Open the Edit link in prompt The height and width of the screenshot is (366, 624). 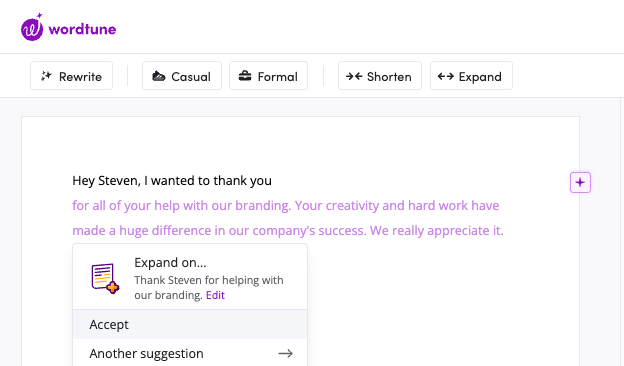(215, 295)
